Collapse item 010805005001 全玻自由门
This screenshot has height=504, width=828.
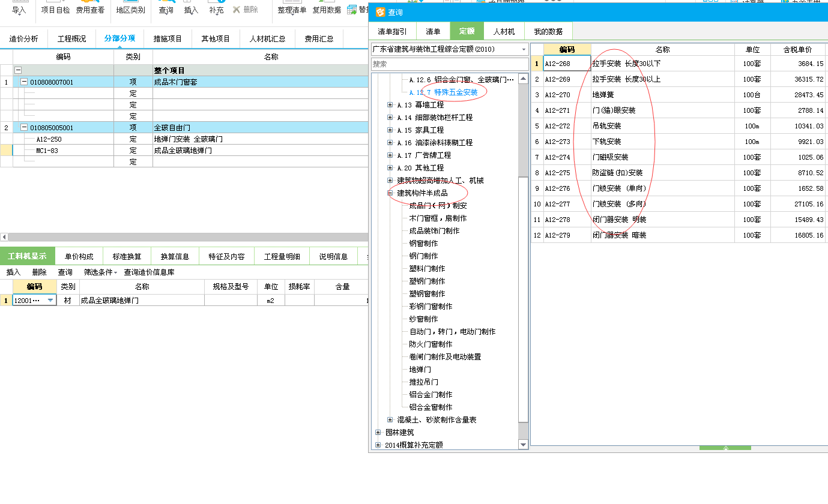point(24,127)
